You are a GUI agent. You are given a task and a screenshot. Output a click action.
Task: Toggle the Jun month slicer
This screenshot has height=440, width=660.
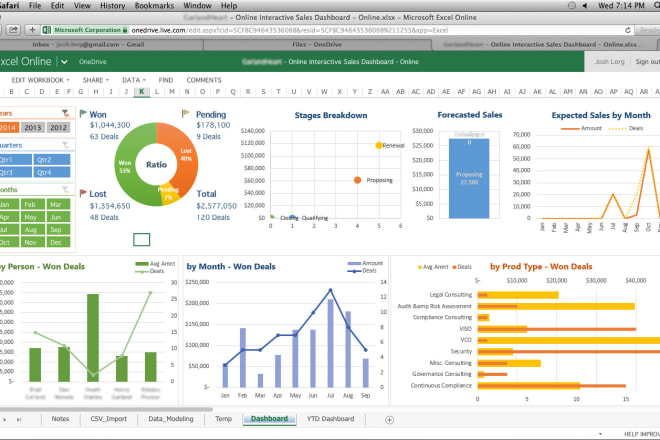point(59,217)
